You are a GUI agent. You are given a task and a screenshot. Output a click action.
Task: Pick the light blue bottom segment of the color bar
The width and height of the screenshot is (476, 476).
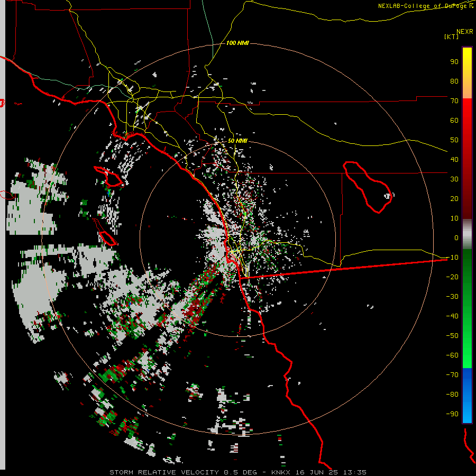tap(467, 413)
